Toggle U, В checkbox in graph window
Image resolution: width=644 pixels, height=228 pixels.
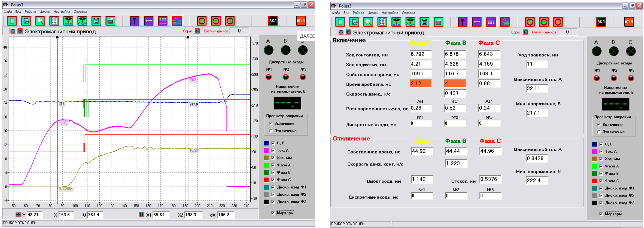pos(273,143)
